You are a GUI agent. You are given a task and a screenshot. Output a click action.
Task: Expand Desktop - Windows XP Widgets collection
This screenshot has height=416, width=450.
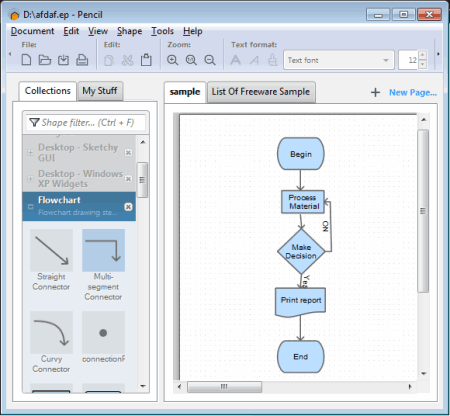click(x=30, y=179)
